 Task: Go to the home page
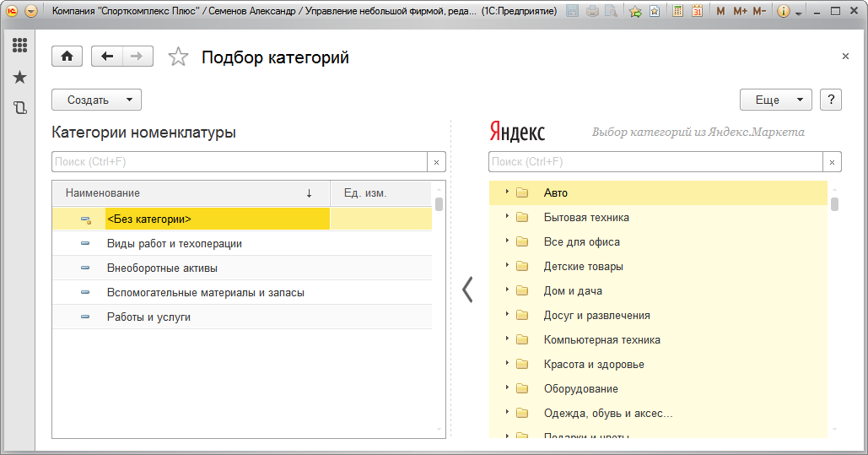click(x=67, y=57)
